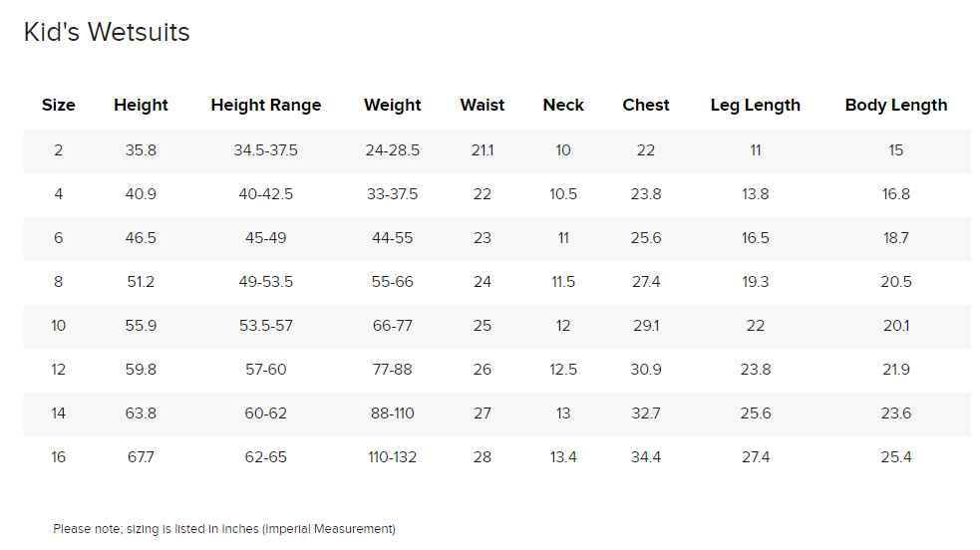The width and height of the screenshot is (980, 550).
Task: Click the Kid's Wetsuits heading
Action: (x=107, y=33)
